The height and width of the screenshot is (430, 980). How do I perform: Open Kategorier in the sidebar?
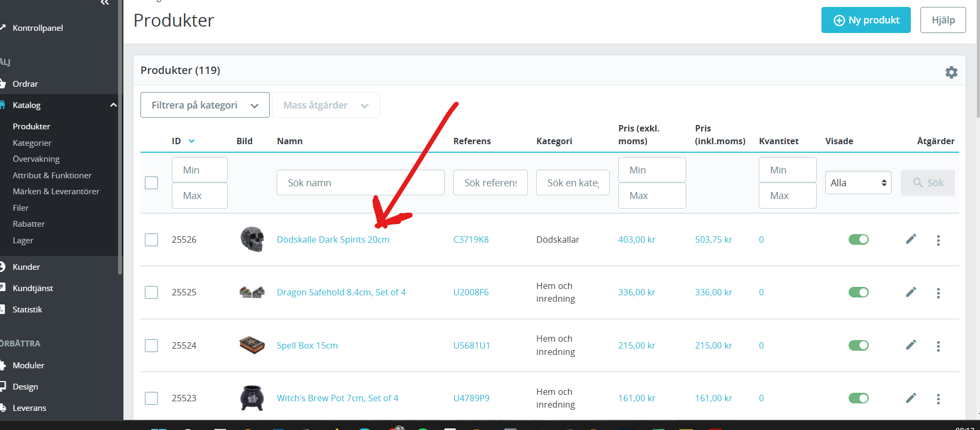click(32, 143)
